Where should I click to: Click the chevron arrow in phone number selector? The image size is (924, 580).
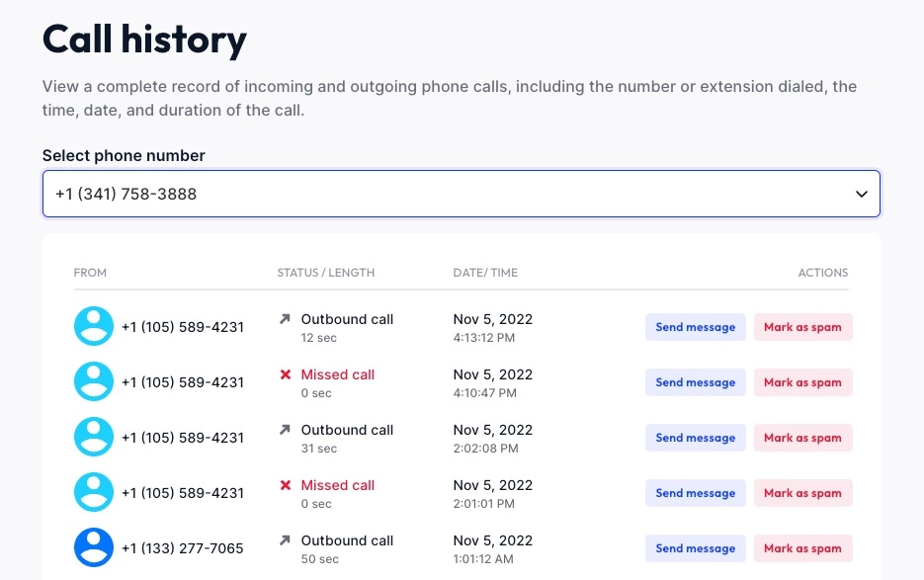[x=861, y=195]
